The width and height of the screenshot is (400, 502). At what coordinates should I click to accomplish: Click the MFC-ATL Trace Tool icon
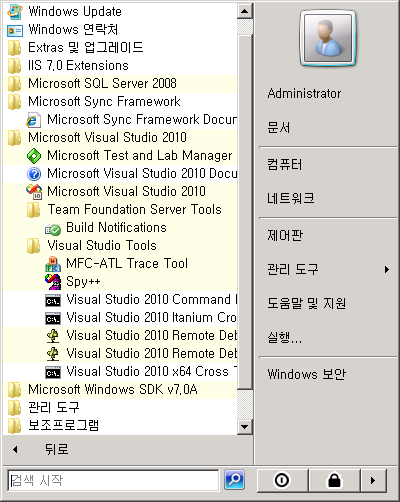pos(53,264)
